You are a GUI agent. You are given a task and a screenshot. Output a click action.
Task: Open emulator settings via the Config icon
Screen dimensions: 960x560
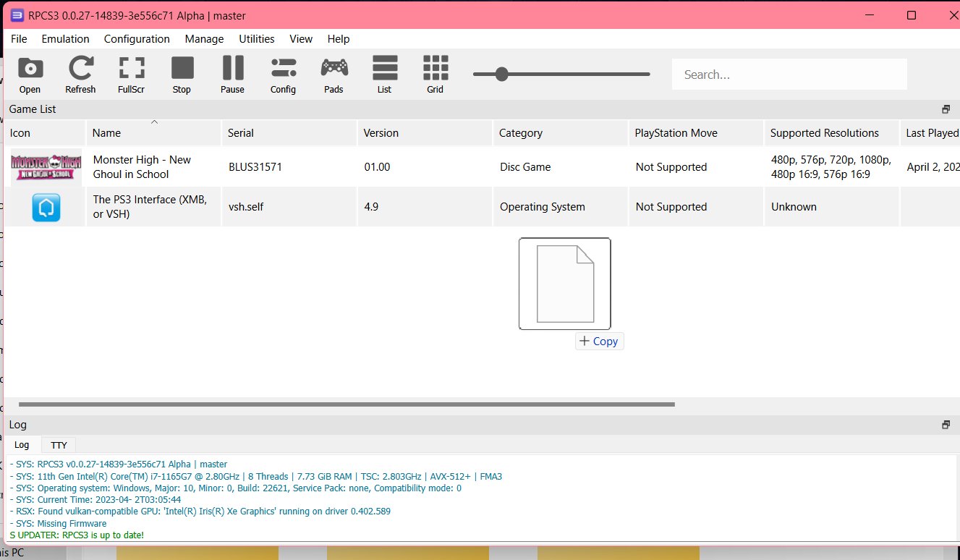point(283,72)
